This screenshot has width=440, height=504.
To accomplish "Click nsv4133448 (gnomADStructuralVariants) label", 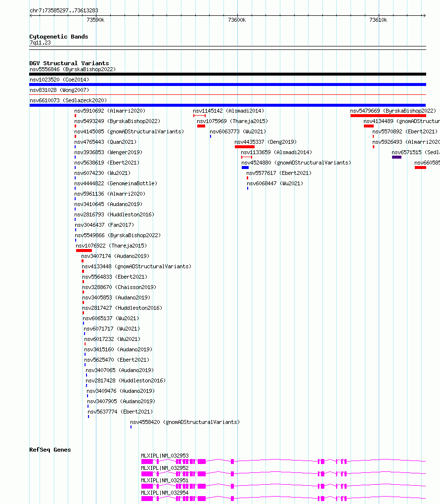I will click(136, 266).
